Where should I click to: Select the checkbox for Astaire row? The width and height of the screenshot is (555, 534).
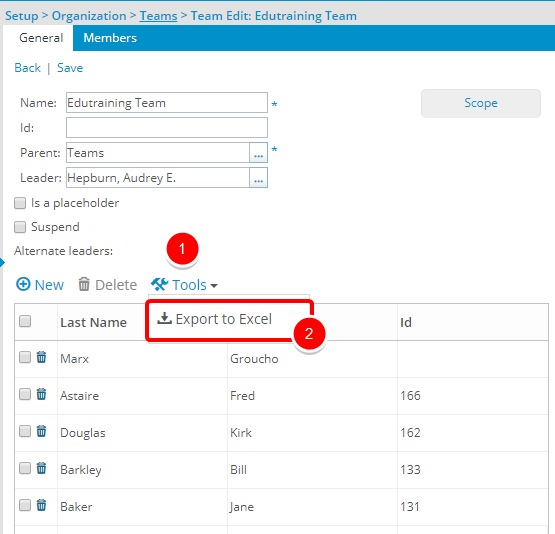point(25,394)
